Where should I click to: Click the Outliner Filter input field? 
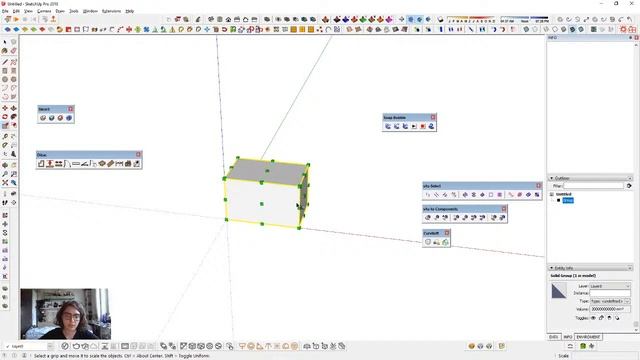pos(593,186)
